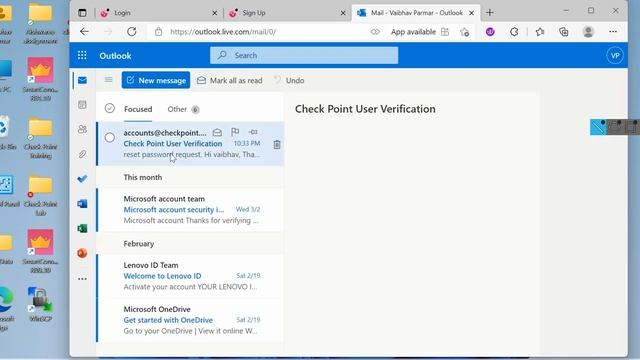Open Calendar from Outlook sidebar
The width and height of the screenshot is (640, 360).
pos(82,105)
